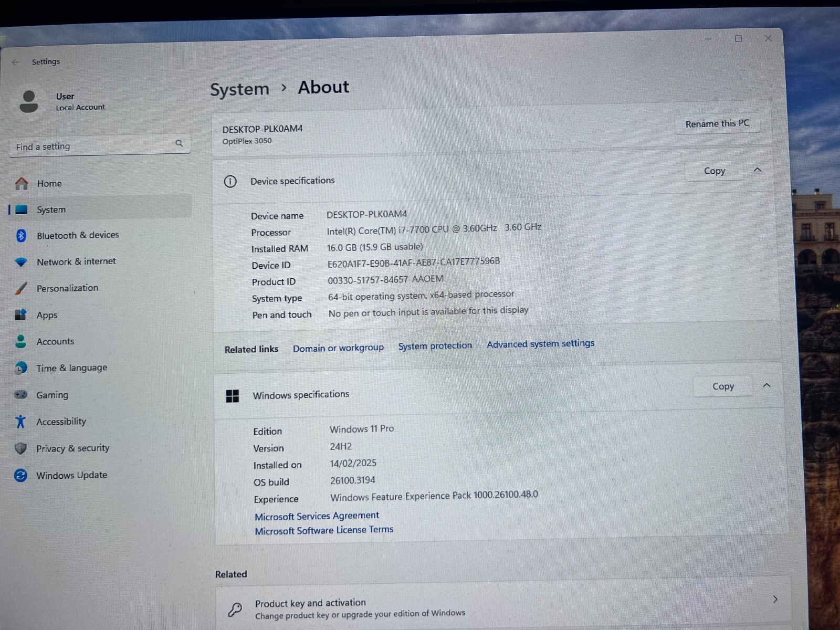The image size is (840, 630).
Task: Click the Rename this PC button
Action: (x=717, y=124)
